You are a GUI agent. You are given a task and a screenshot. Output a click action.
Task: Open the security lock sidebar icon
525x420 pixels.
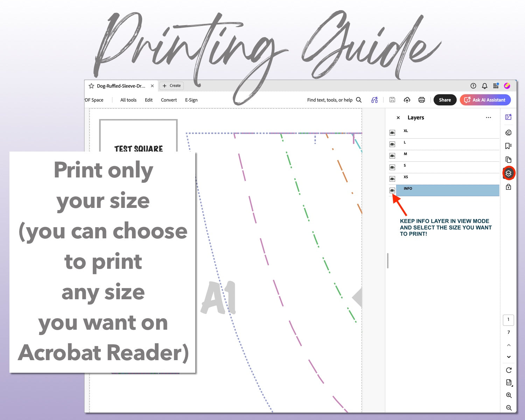(509, 187)
